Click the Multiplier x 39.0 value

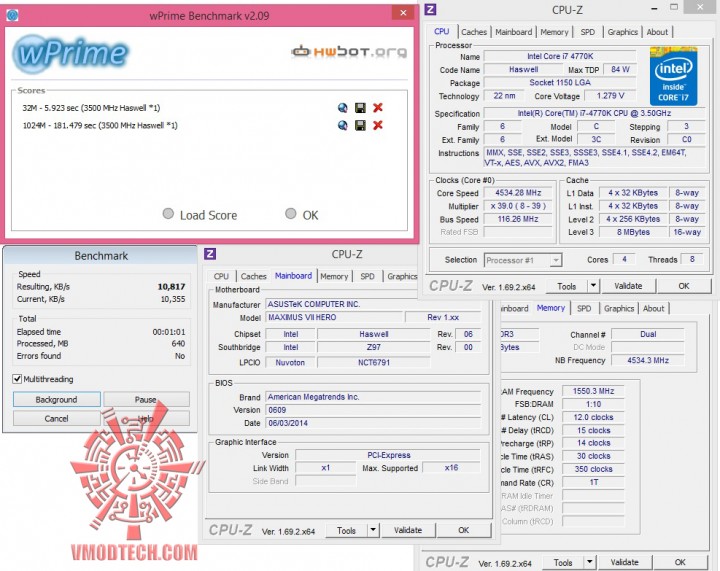coord(518,206)
